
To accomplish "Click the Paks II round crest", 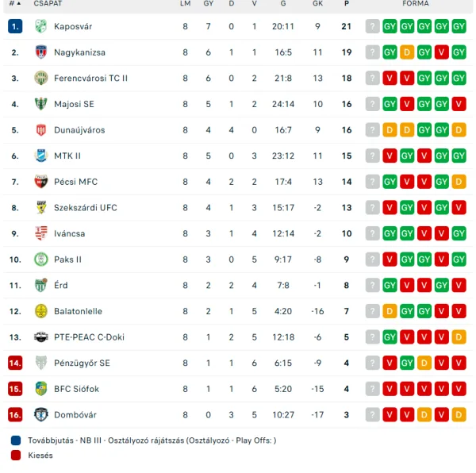I will 40,260.
